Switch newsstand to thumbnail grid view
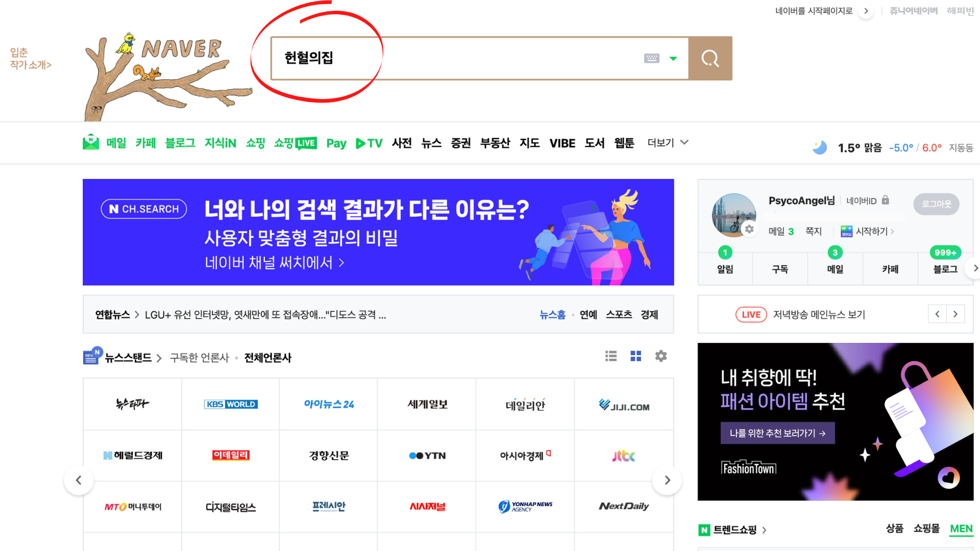This screenshot has height=551, width=980. (x=635, y=356)
